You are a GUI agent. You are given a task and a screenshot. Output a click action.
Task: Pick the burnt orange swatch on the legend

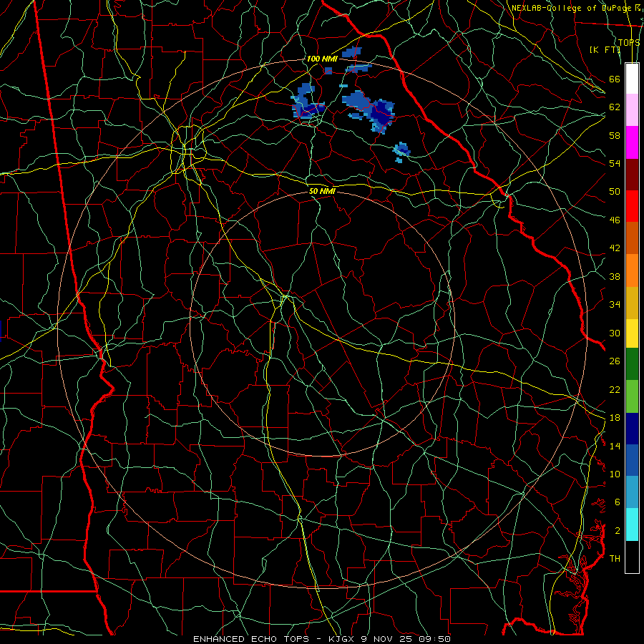pyautogui.click(x=632, y=238)
